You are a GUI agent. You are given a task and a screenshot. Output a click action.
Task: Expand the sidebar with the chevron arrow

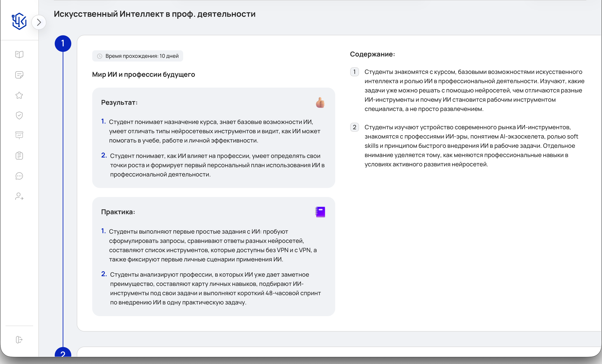click(39, 22)
